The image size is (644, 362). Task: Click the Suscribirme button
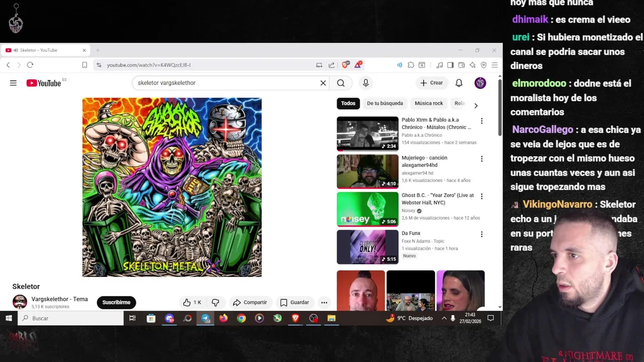click(x=116, y=302)
